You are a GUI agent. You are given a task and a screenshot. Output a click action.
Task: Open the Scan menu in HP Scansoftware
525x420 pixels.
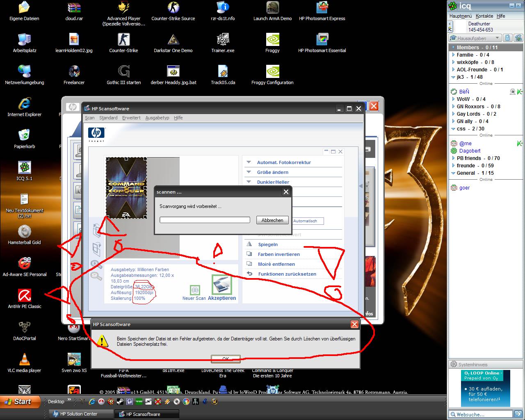click(x=90, y=118)
